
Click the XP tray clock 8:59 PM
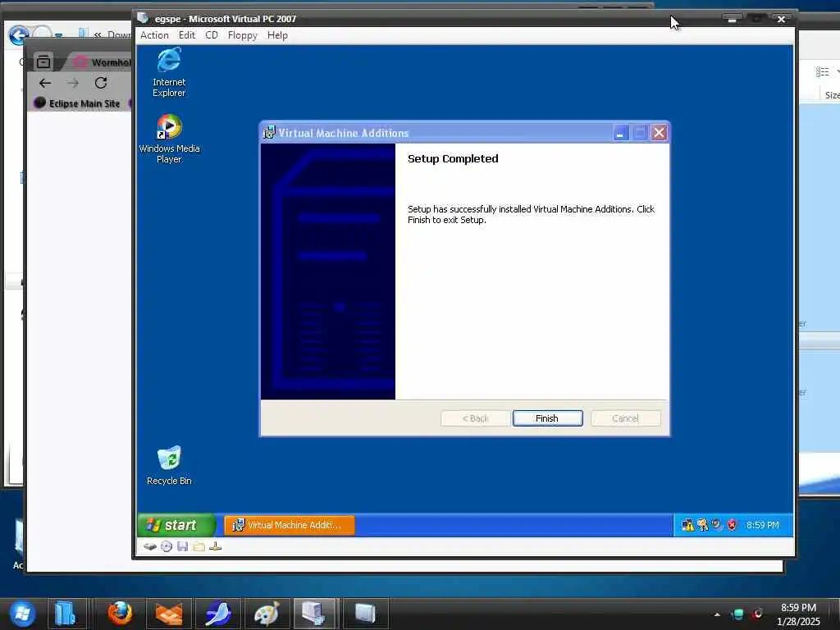[762, 525]
